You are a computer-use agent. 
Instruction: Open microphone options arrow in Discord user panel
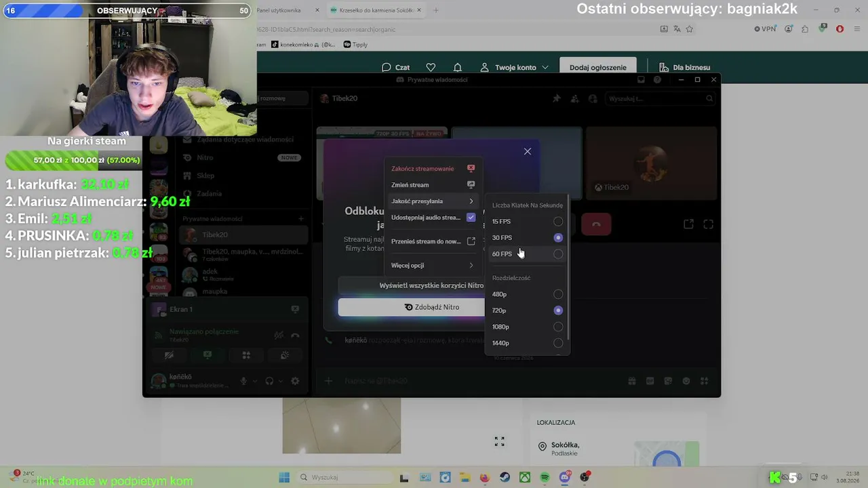click(255, 381)
